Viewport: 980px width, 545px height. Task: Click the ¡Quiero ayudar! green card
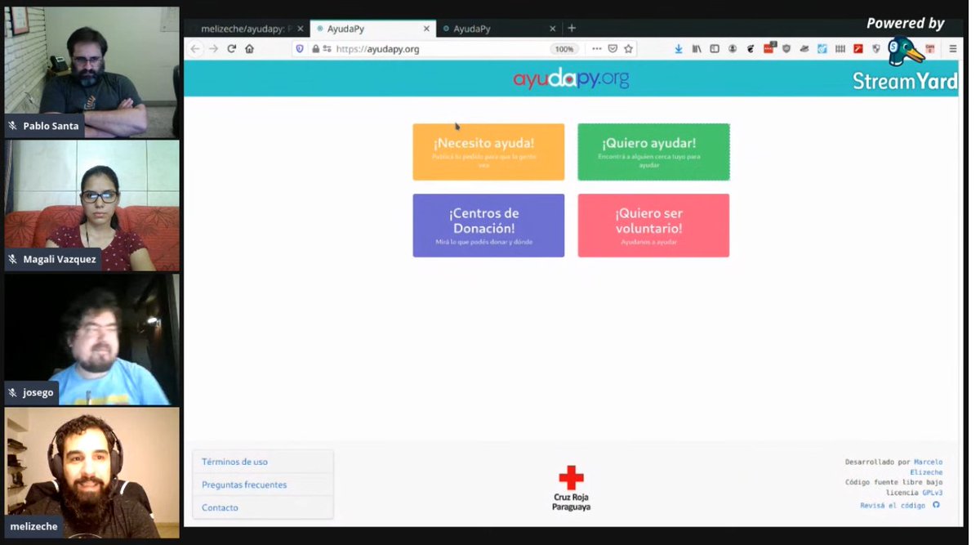(653, 152)
